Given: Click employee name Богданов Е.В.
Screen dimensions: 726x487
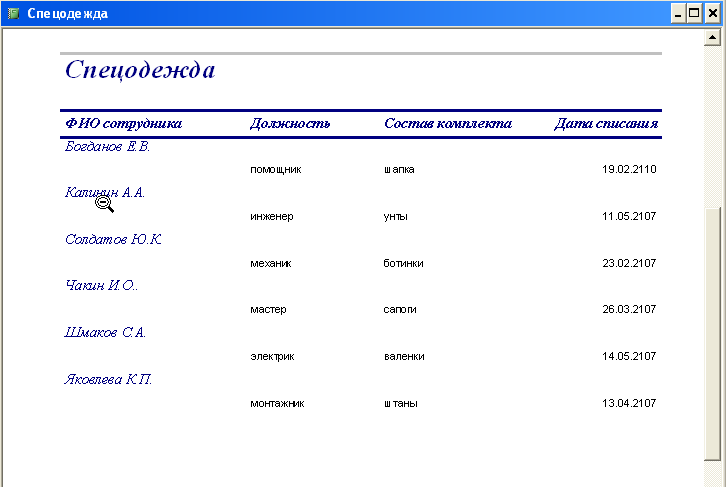Looking at the screenshot, I should click(x=107, y=146).
